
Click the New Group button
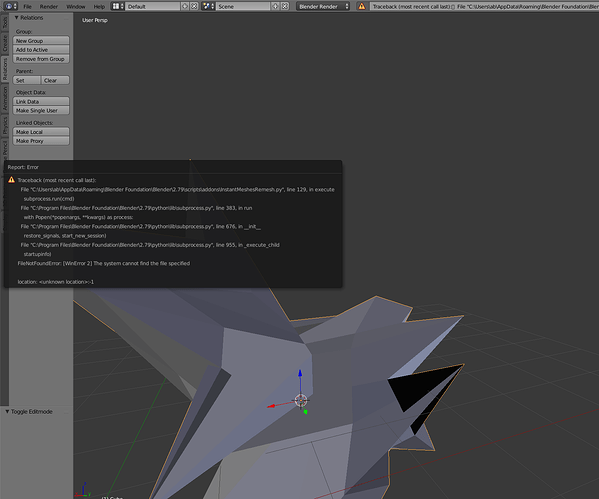coord(41,41)
